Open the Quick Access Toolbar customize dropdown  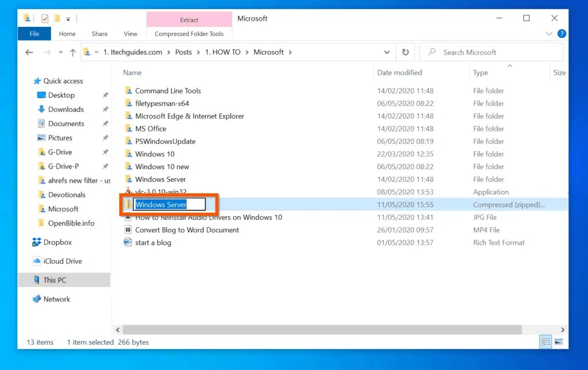67,18
